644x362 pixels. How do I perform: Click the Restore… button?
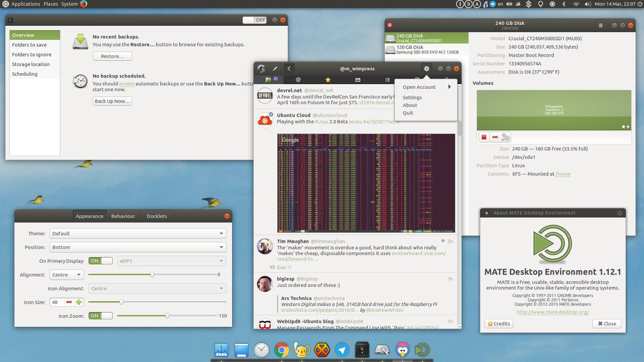pos(112,56)
